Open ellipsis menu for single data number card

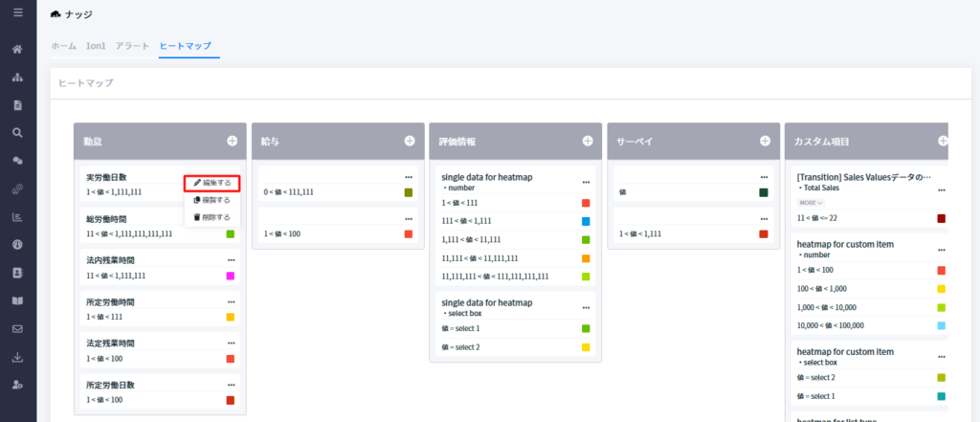(x=586, y=183)
